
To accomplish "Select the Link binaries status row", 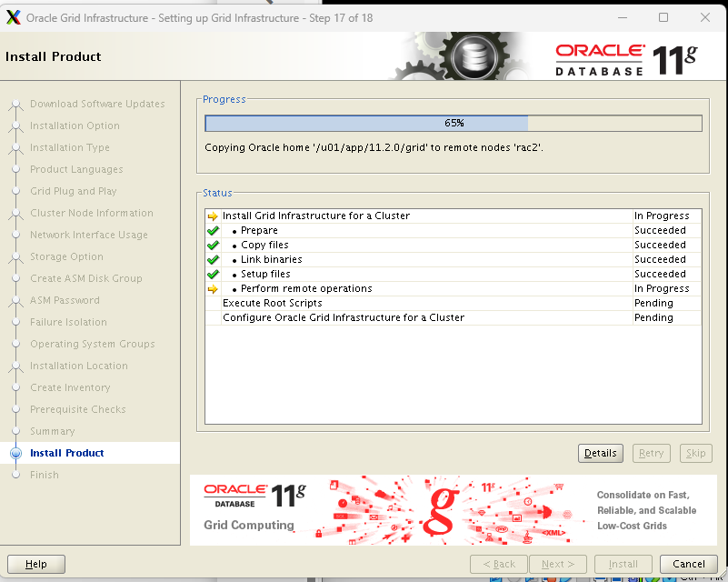I will [x=454, y=259].
